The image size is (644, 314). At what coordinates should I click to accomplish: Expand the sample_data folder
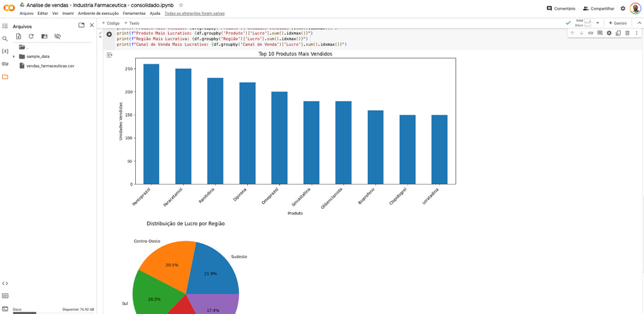click(x=14, y=56)
